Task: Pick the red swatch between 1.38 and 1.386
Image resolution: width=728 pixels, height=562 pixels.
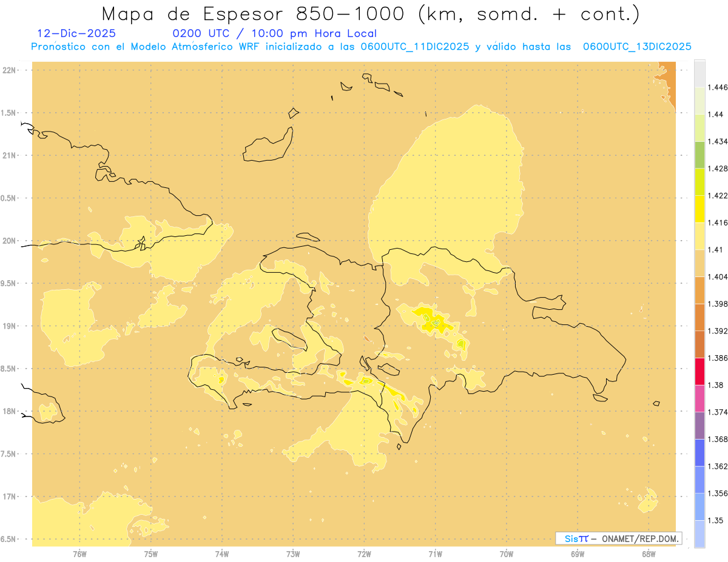Action: [x=699, y=372]
